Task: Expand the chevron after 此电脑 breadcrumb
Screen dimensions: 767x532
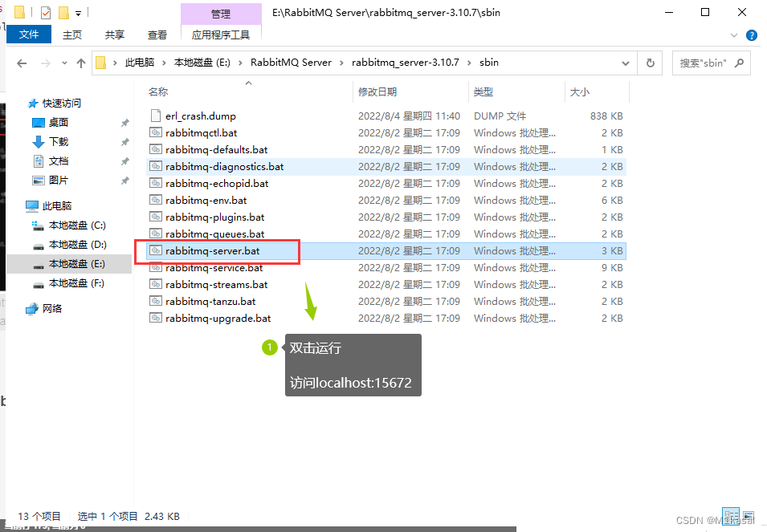Action: point(164,63)
